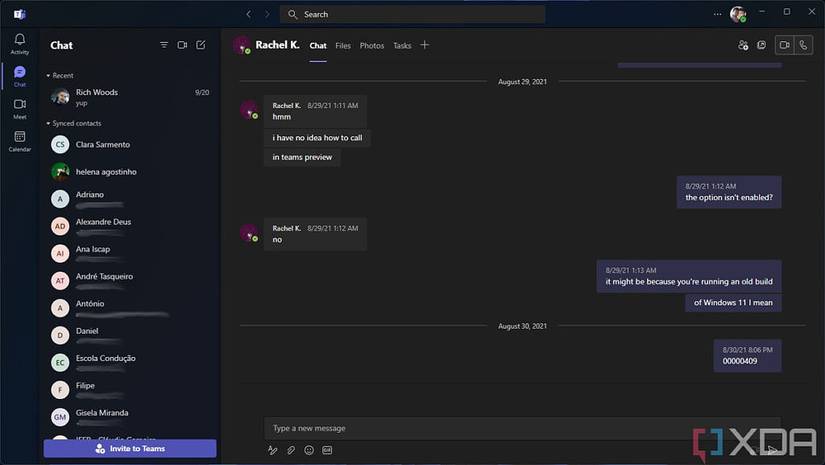Switch to the Files tab

(x=343, y=46)
